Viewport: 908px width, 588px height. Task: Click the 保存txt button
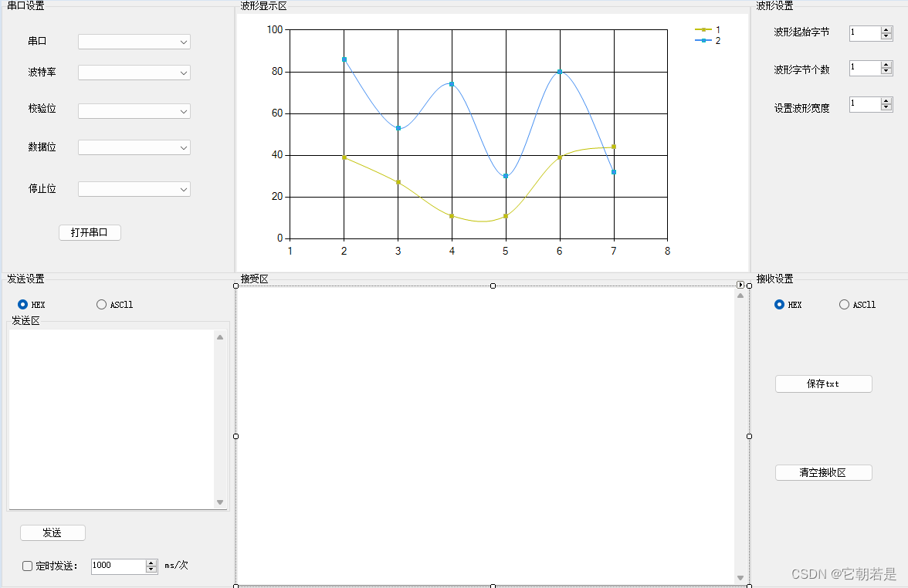823,384
